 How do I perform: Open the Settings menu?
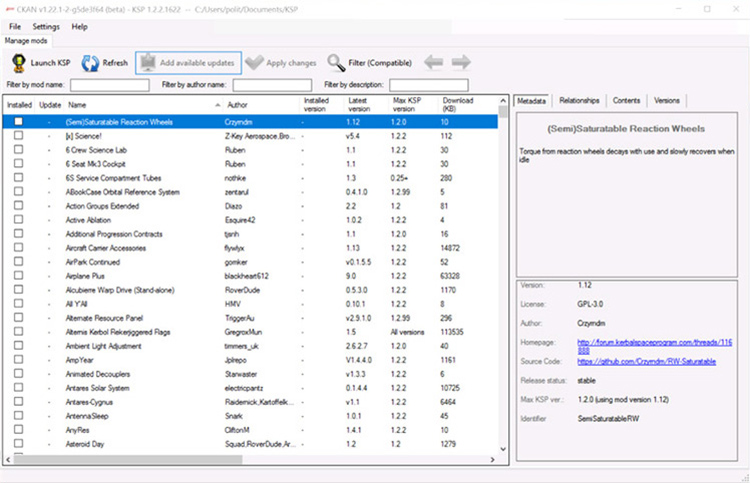pos(46,27)
